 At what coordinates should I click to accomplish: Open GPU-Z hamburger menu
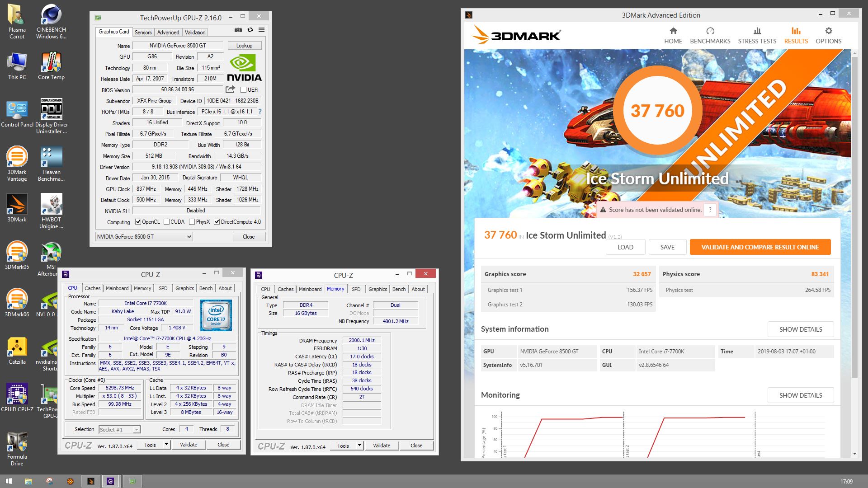pyautogui.click(x=261, y=30)
